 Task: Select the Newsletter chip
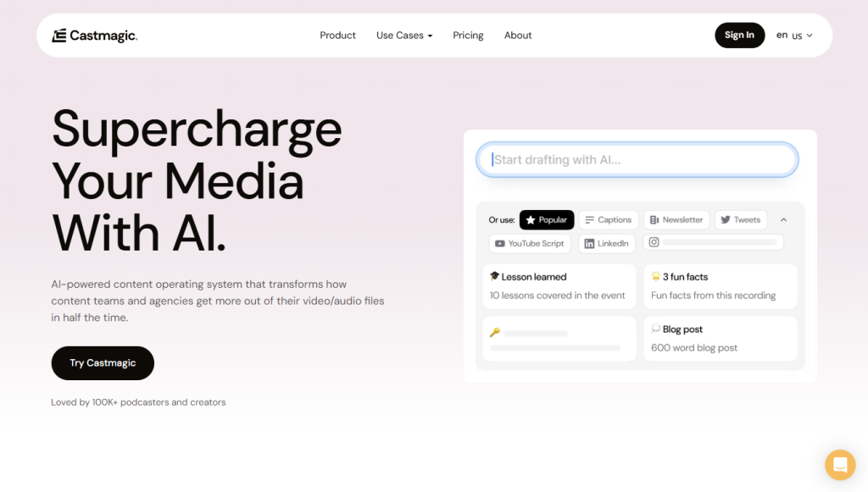click(x=676, y=220)
